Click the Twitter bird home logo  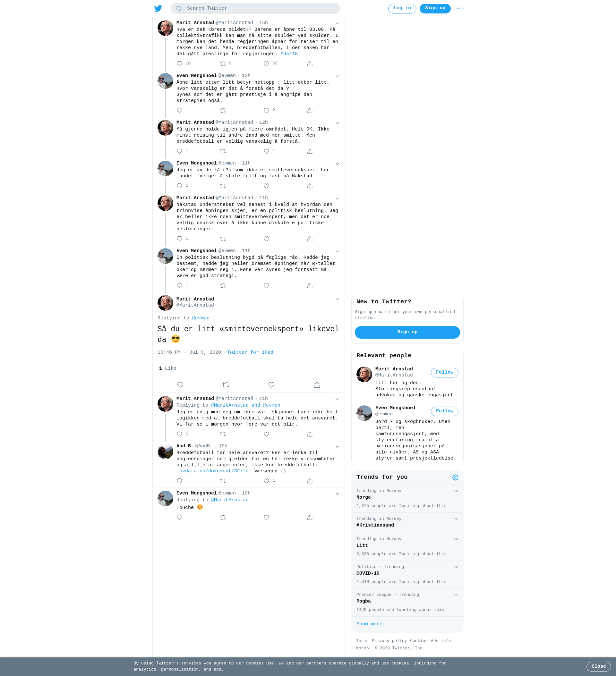click(x=158, y=8)
